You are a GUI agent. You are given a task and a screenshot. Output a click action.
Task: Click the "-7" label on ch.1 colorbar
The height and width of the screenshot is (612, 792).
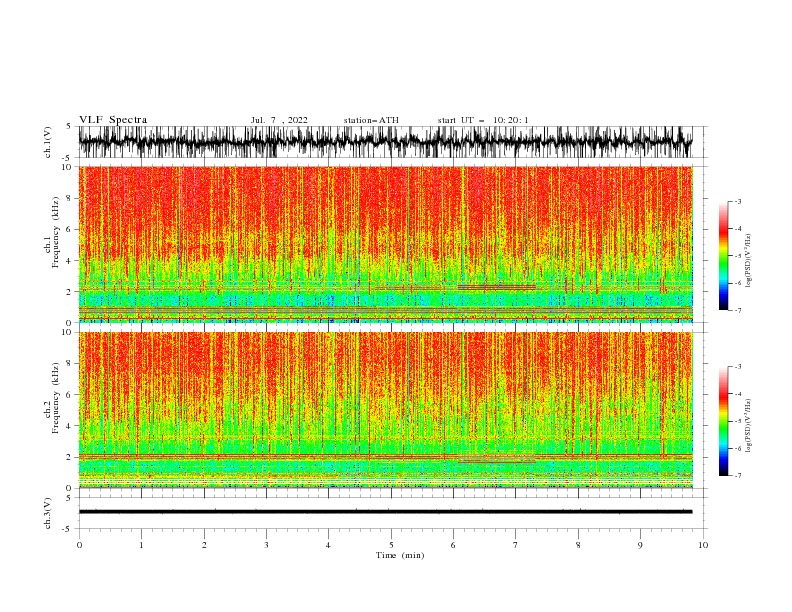[737, 310]
